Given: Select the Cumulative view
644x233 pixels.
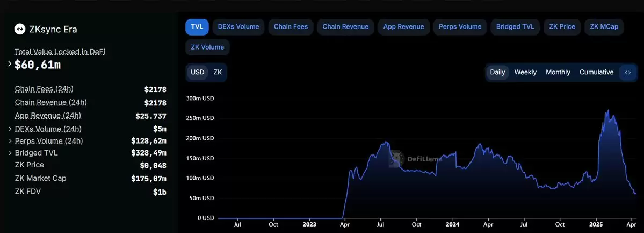Looking at the screenshot, I should 596,73.
